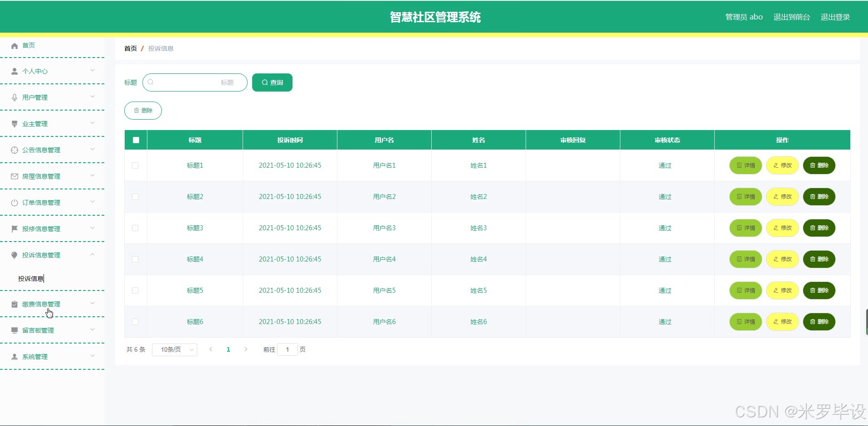Click the user icon for 系统管理
Viewport: 868px width, 426px height.
[15, 357]
